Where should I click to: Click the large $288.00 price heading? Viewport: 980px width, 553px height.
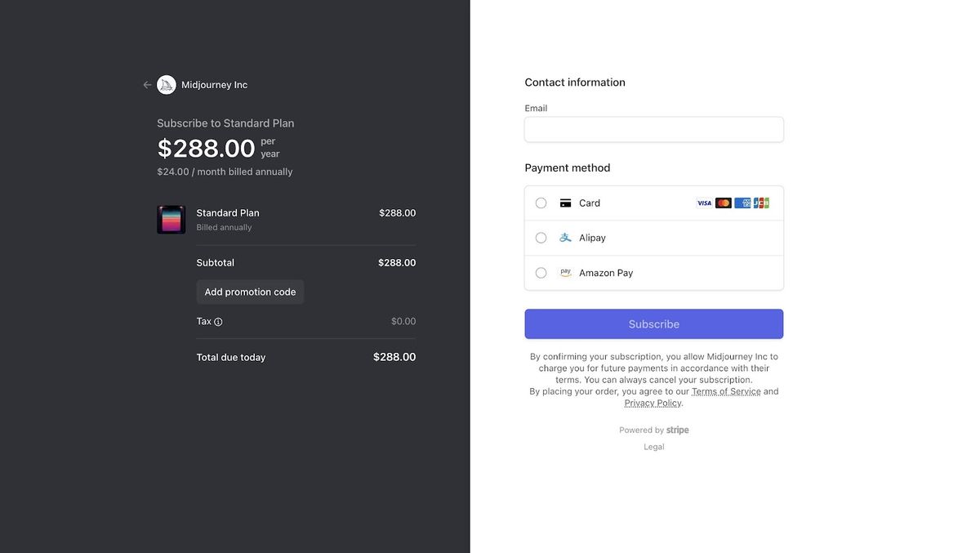pos(207,149)
